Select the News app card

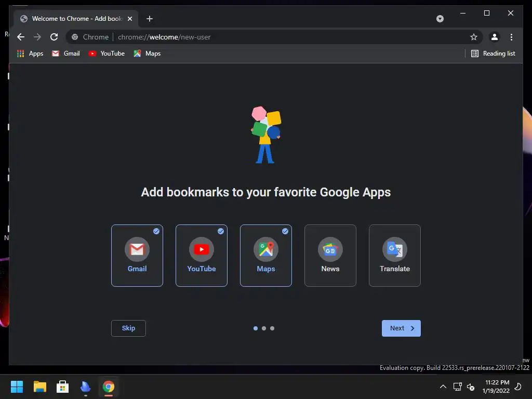coord(330,256)
